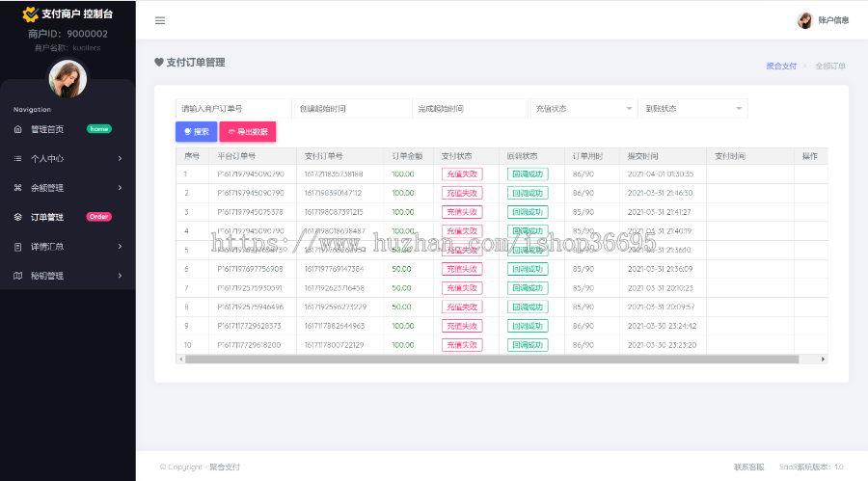Open the 订单管理 menu item

[47, 217]
